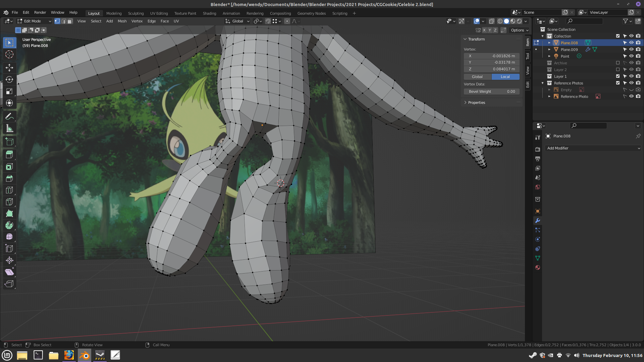Open the Options button in viewport
Screen dimensions: 644x362
point(519,30)
